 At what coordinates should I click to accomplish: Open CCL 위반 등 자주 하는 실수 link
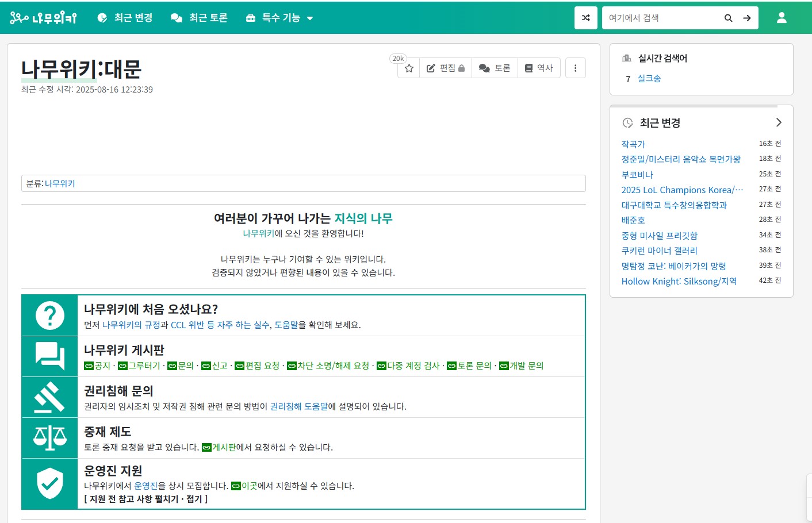point(220,325)
